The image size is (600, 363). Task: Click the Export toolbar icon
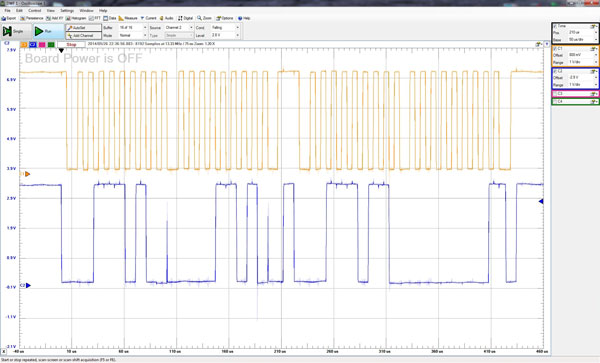coord(9,18)
